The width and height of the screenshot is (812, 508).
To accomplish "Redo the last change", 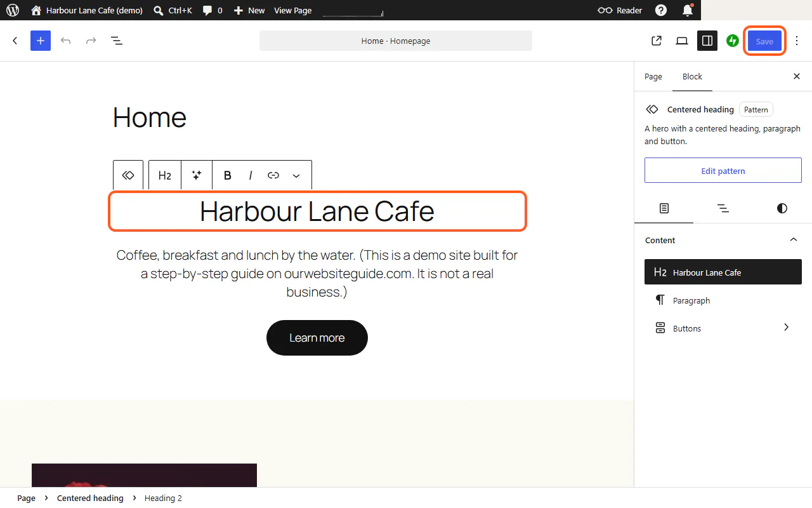I will [x=91, y=41].
